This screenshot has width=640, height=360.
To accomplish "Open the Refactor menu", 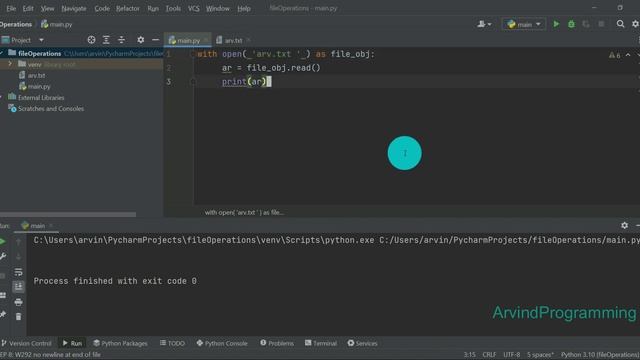I will 128,8.
